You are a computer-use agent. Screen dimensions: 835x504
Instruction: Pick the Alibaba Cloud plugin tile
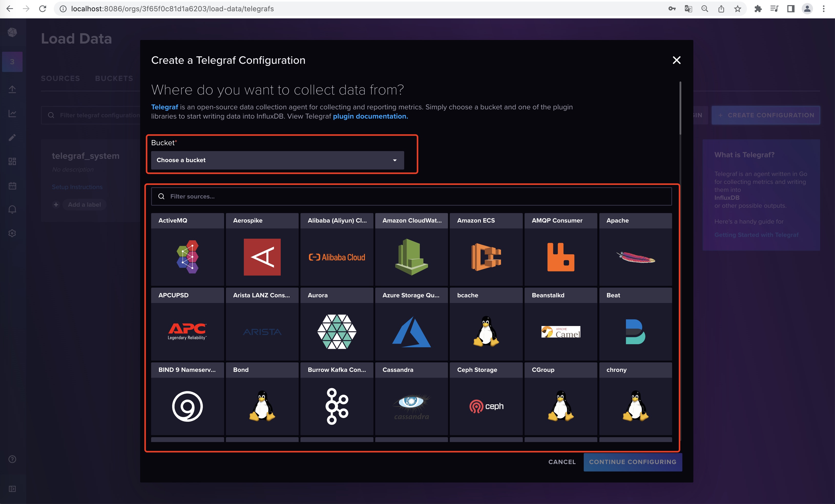coord(337,249)
